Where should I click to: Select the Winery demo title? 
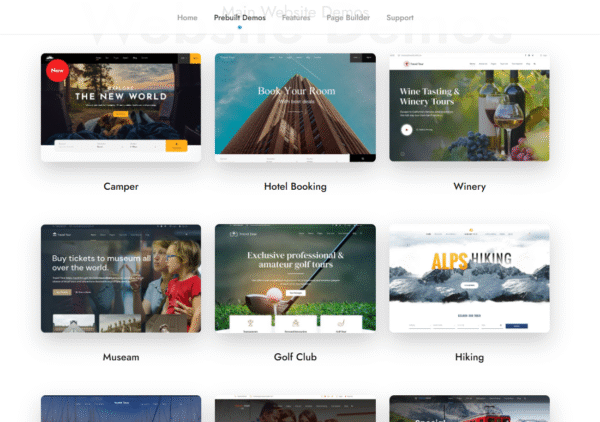tap(470, 186)
